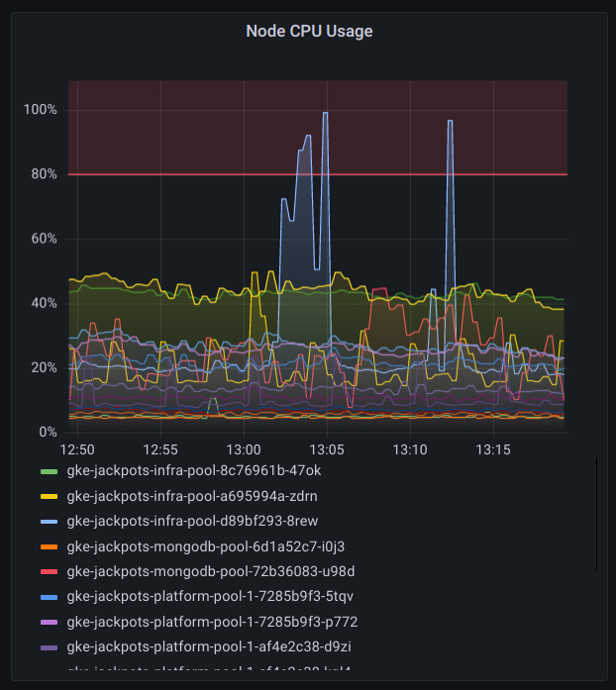616x690 pixels.
Task: Toggle series gke-jackpots-platform-pool-1-7285b9f3-p772 in legend
Action: (x=212, y=623)
